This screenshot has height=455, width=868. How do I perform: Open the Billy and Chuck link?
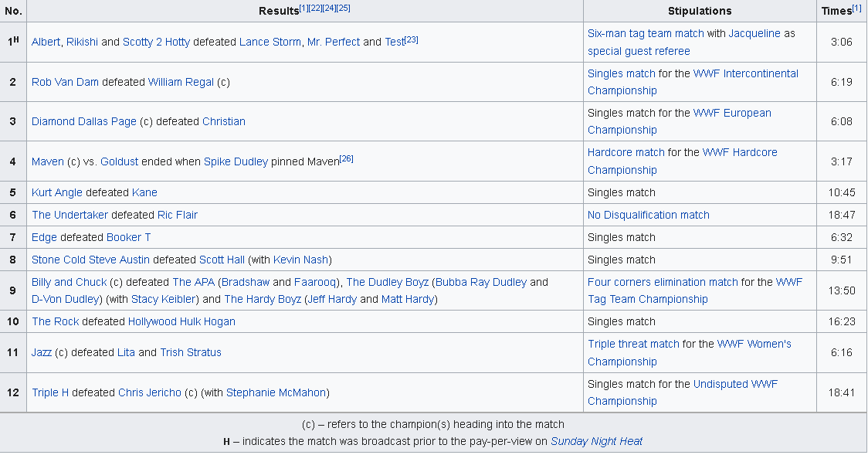[x=70, y=282]
